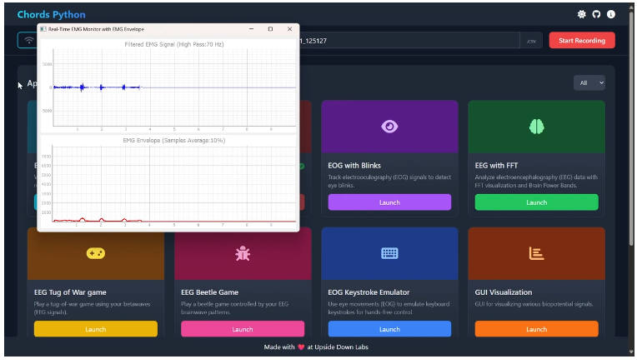
Task: Click the keyboard icon on EOG Keystroke Emulator
Action: [389, 253]
